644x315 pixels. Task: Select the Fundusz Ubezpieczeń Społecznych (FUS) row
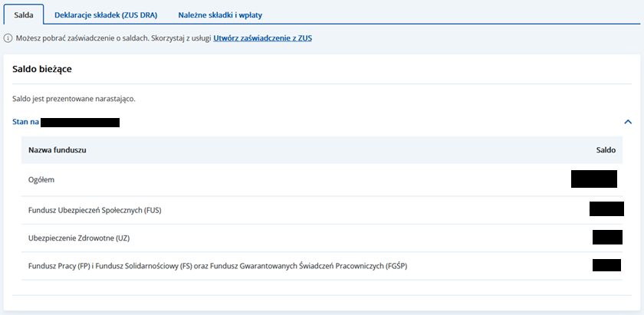[94, 210]
